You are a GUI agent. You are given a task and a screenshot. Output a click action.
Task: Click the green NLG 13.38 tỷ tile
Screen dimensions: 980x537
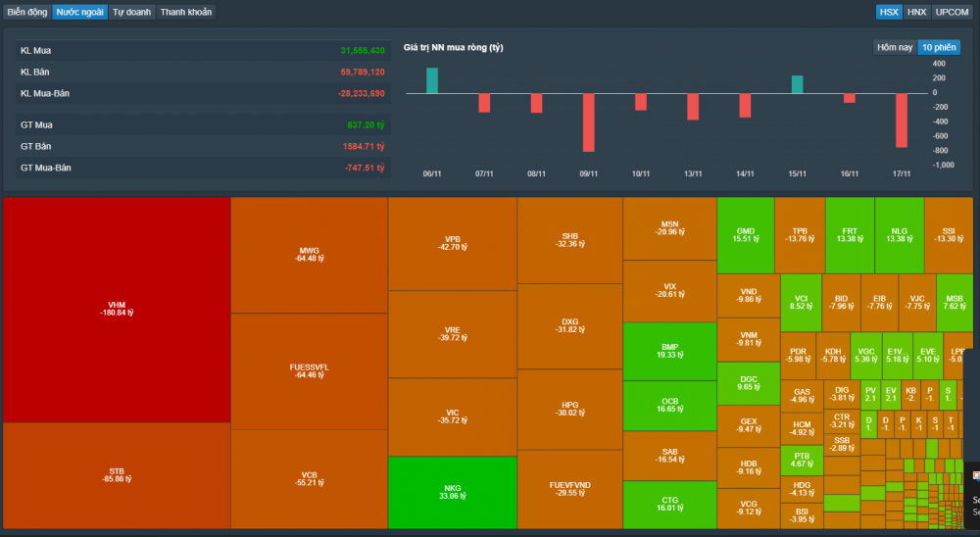click(900, 236)
